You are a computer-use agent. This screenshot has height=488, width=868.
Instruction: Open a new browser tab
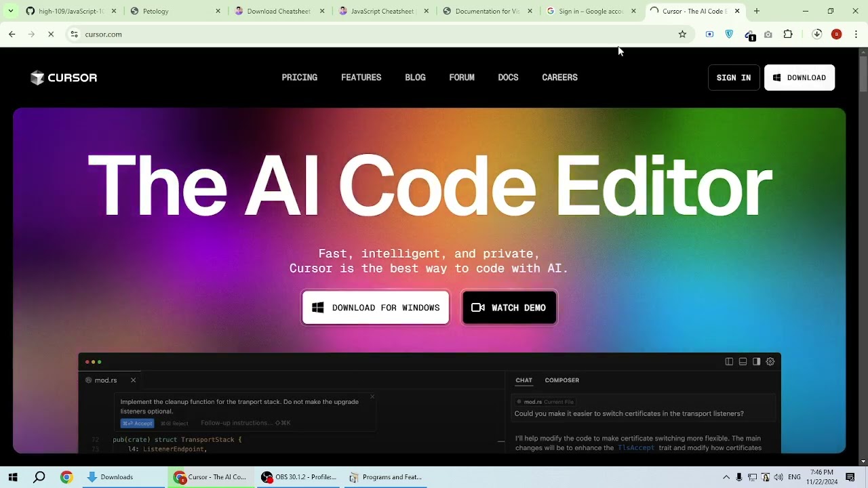point(757,11)
